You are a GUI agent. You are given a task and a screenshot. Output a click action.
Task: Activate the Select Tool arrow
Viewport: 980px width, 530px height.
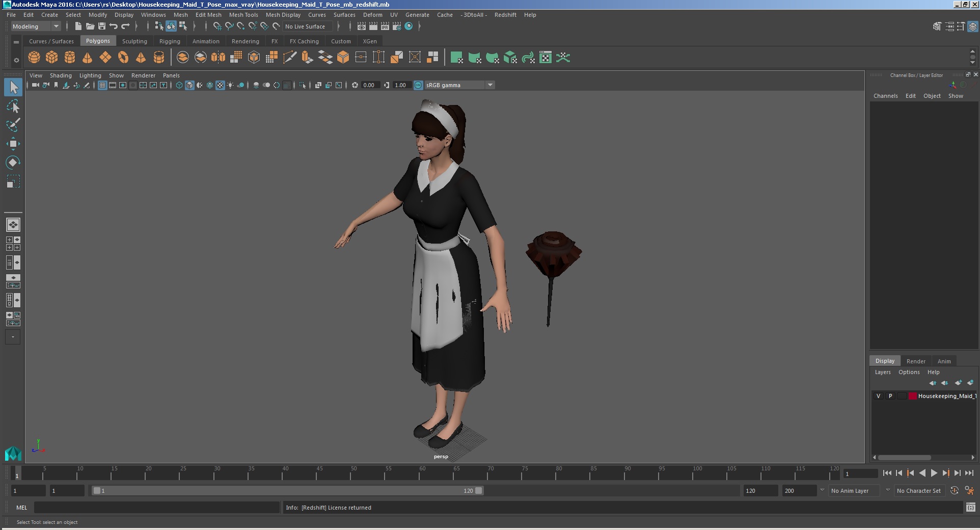(13, 88)
